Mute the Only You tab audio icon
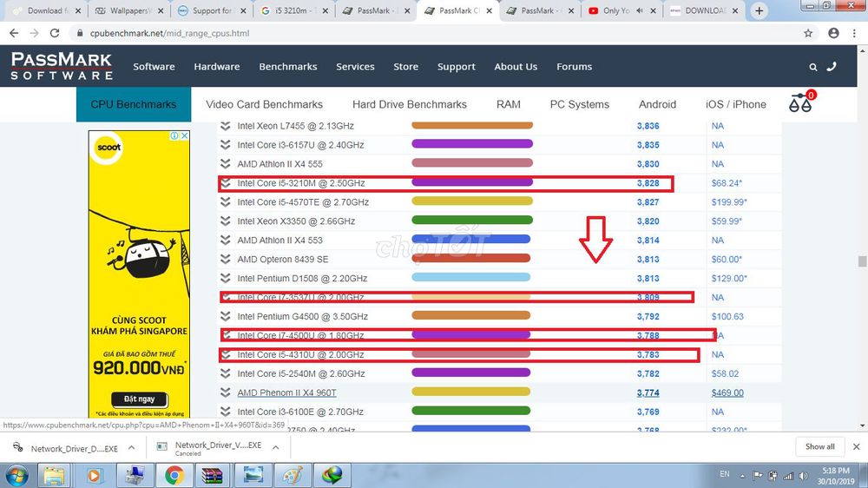868x488 pixels. 640,10
